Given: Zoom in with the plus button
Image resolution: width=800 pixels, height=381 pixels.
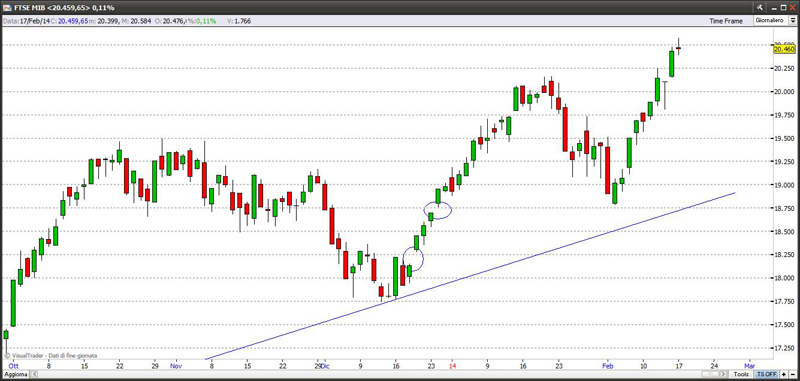Looking at the screenshot, I should 784,374.
